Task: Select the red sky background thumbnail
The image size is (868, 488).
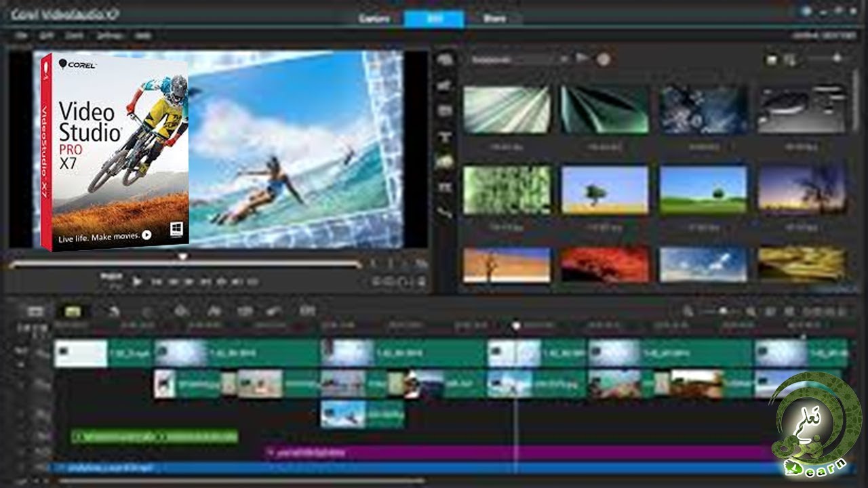Action: (604, 265)
